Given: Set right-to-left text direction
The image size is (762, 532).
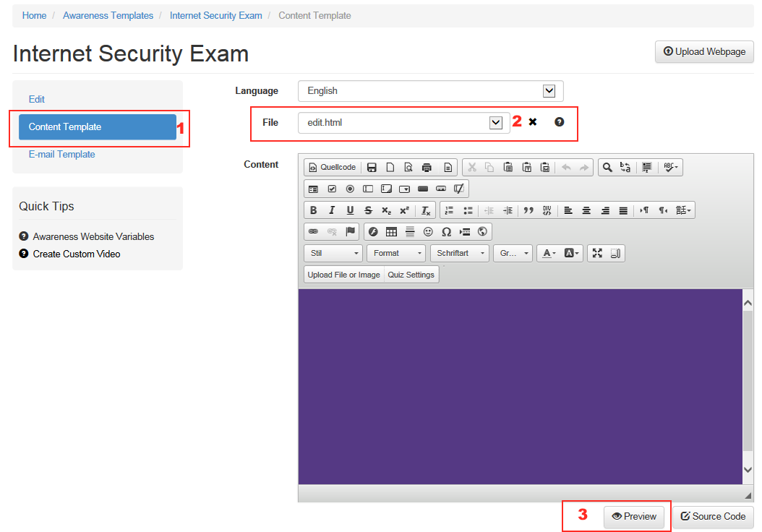Looking at the screenshot, I should (x=663, y=210).
